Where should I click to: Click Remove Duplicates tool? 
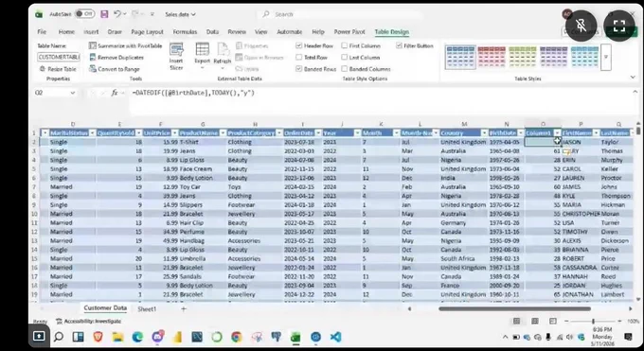116,58
